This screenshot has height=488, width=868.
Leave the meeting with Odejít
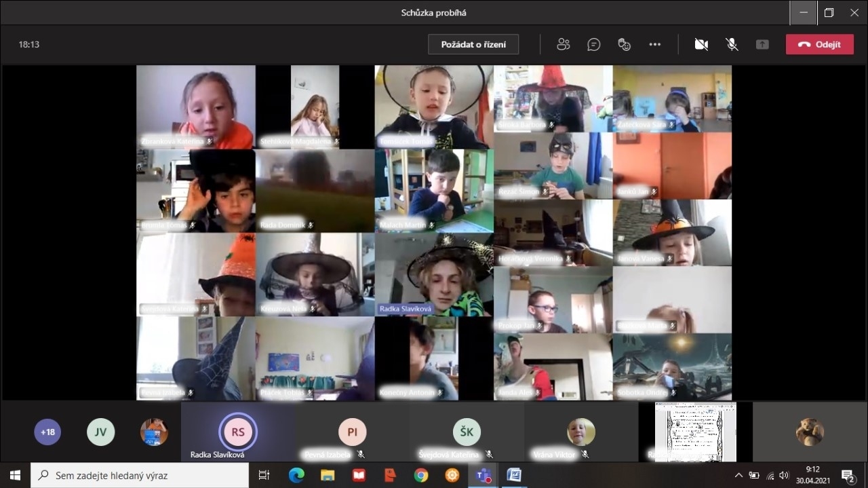click(x=820, y=44)
